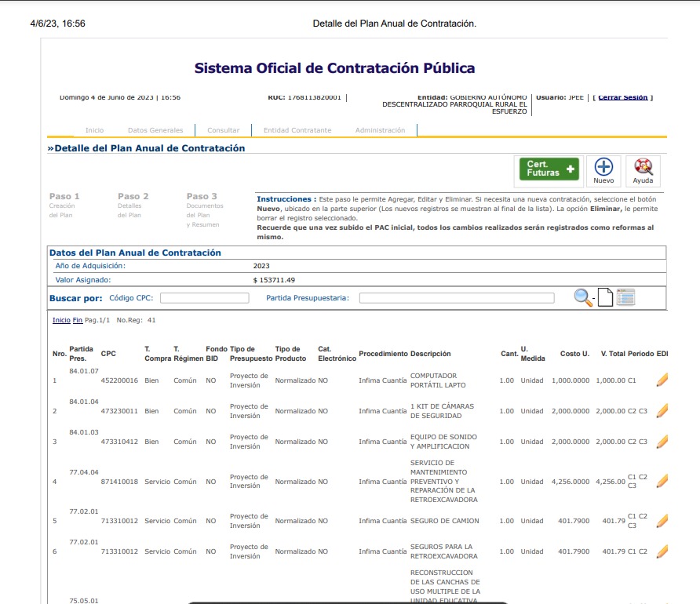Click the list view icon beside search

625,297
